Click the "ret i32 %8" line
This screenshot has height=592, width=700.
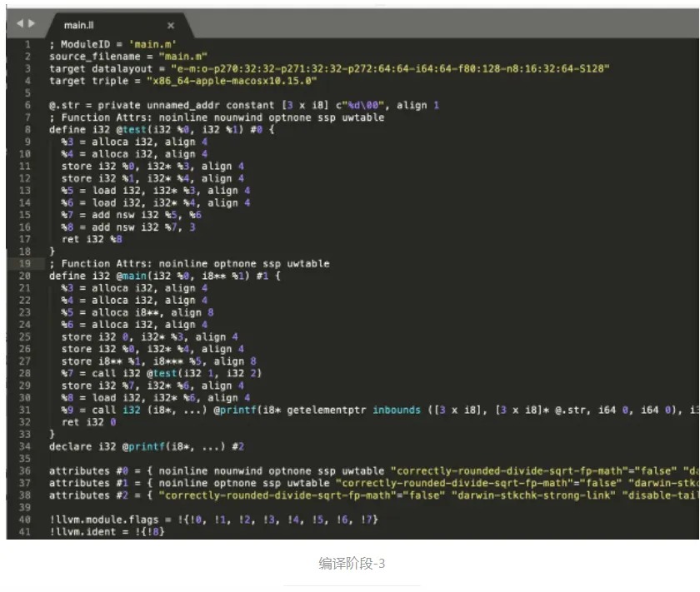92,239
